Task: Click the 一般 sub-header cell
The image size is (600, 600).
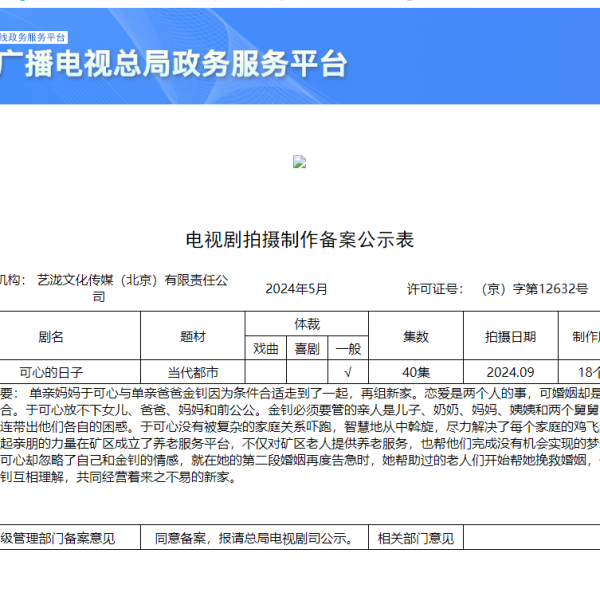Action: (x=348, y=348)
